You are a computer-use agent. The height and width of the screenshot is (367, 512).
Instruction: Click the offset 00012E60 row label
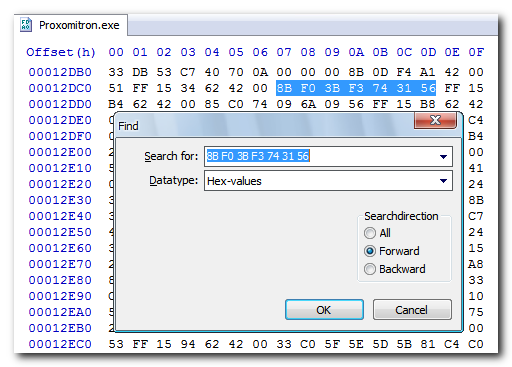pos(60,248)
